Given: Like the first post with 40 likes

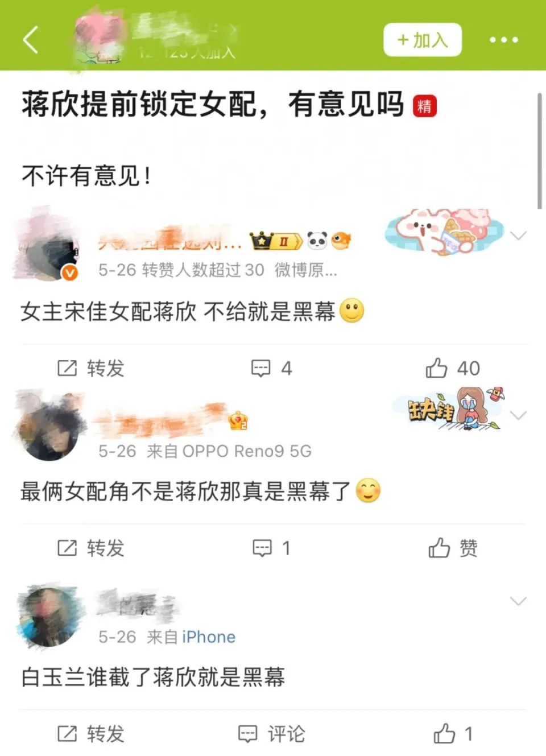Looking at the screenshot, I should (x=453, y=368).
